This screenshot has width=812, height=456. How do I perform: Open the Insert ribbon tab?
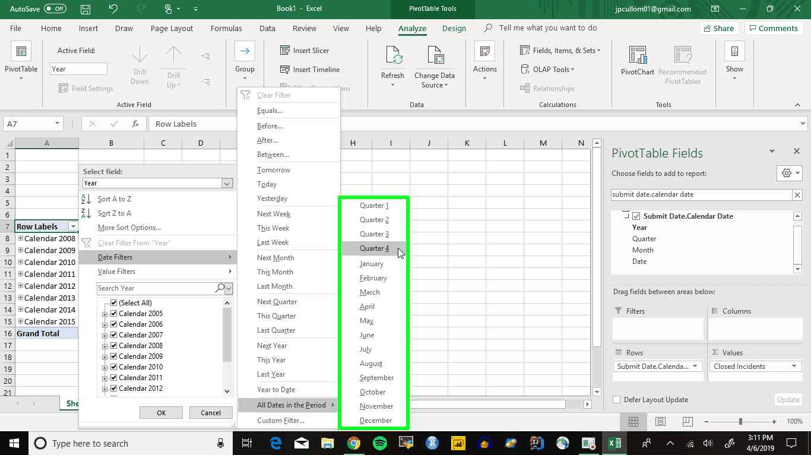[x=88, y=28]
